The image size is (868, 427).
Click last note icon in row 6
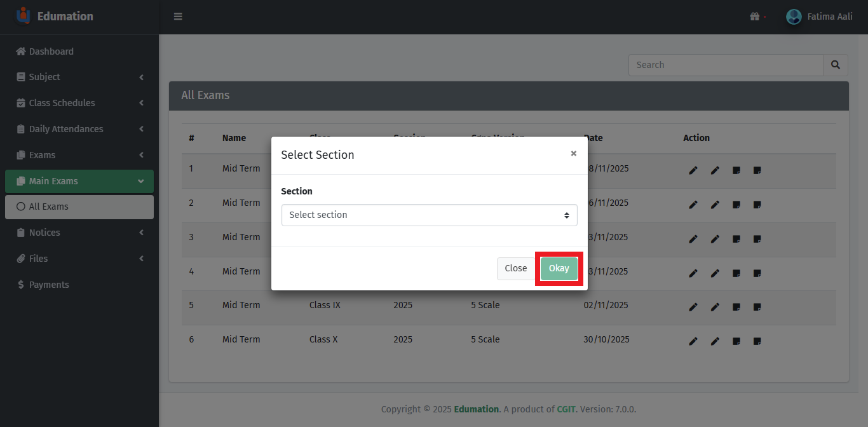click(757, 341)
